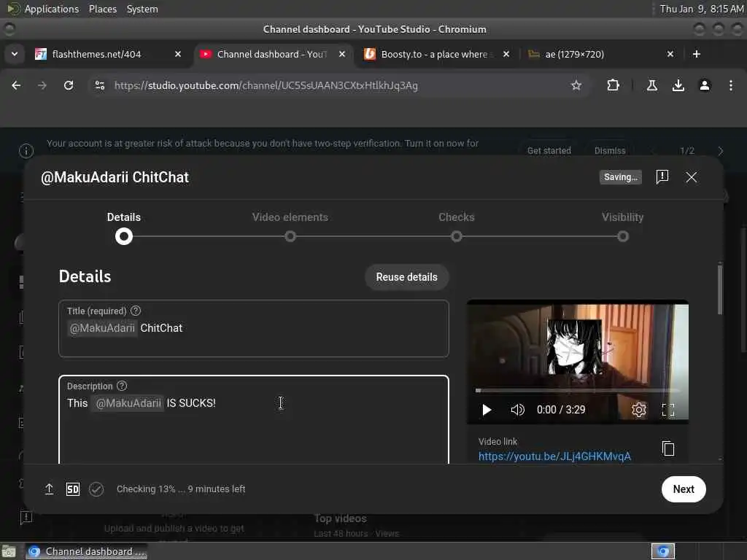The width and height of the screenshot is (747, 560).
Task: Click the Title help question icon
Action: click(136, 311)
